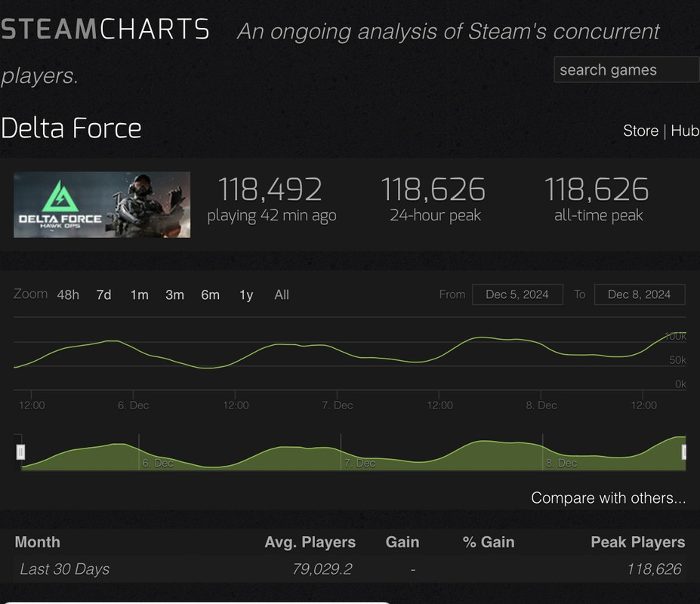Click the 100k y-axis label
700x604 pixels.
click(x=675, y=337)
